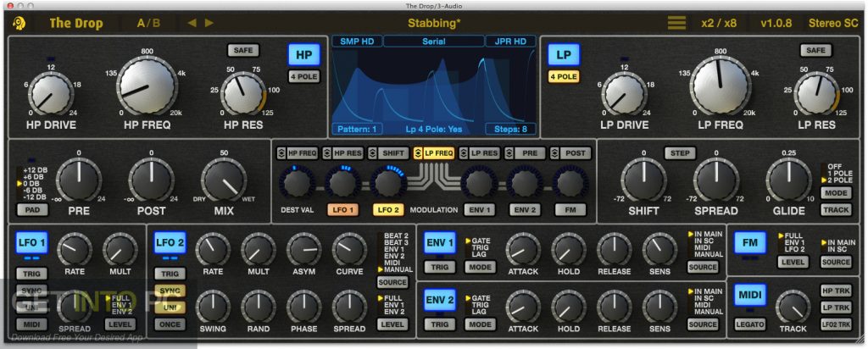Click the PAD button
Viewport: 868px width, 349px height.
(x=31, y=209)
